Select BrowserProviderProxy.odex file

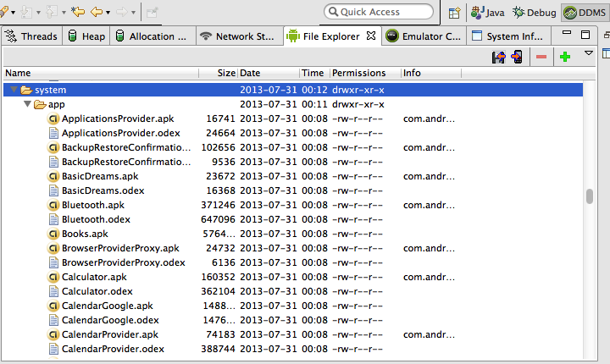tap(124, 262)
